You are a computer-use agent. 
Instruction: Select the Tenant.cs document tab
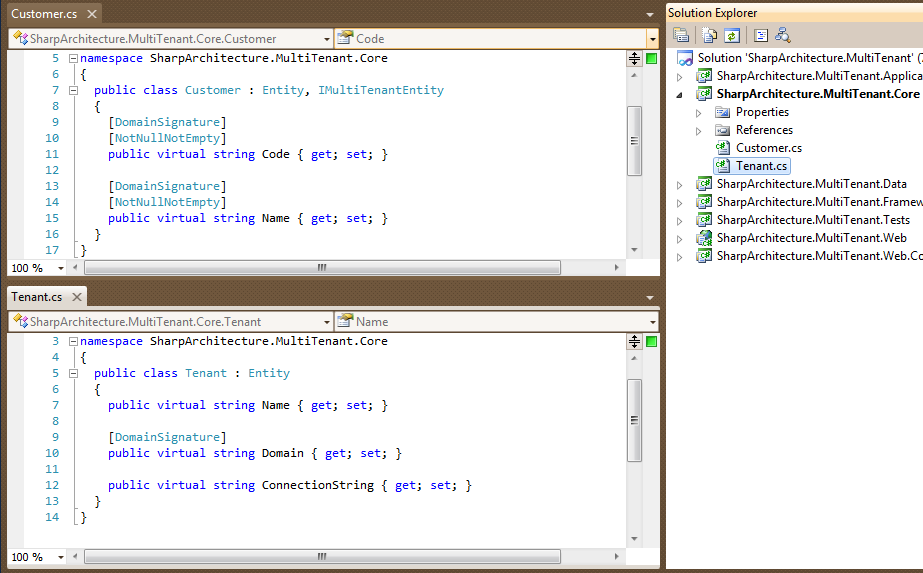coord(36,297)
